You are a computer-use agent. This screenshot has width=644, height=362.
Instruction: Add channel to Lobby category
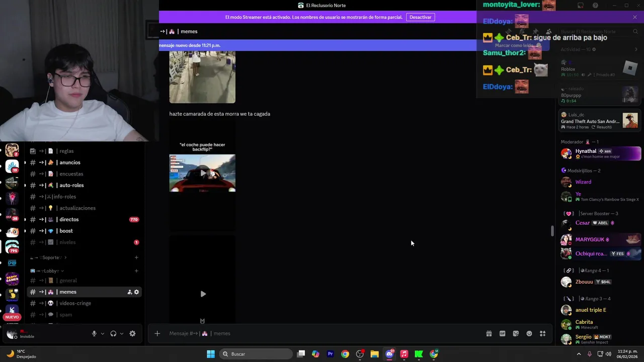pyautogui.click(x=136, y=271)
